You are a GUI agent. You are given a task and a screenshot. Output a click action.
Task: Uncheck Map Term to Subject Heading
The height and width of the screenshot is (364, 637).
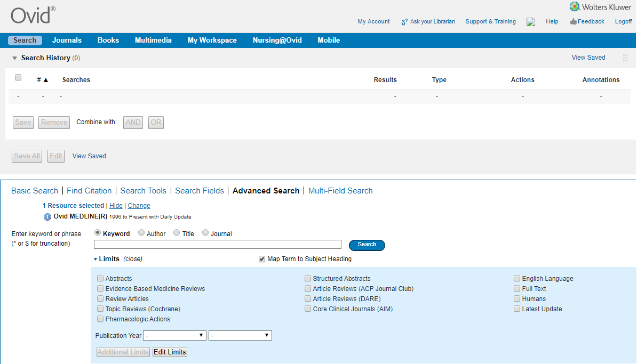261,258
